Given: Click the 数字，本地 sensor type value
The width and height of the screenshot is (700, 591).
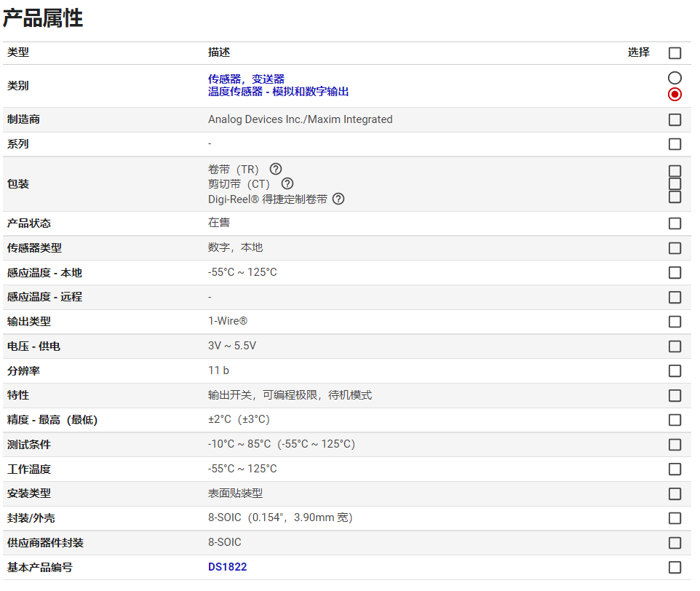Looking at the screenshot, I should [x=235, y=247].
